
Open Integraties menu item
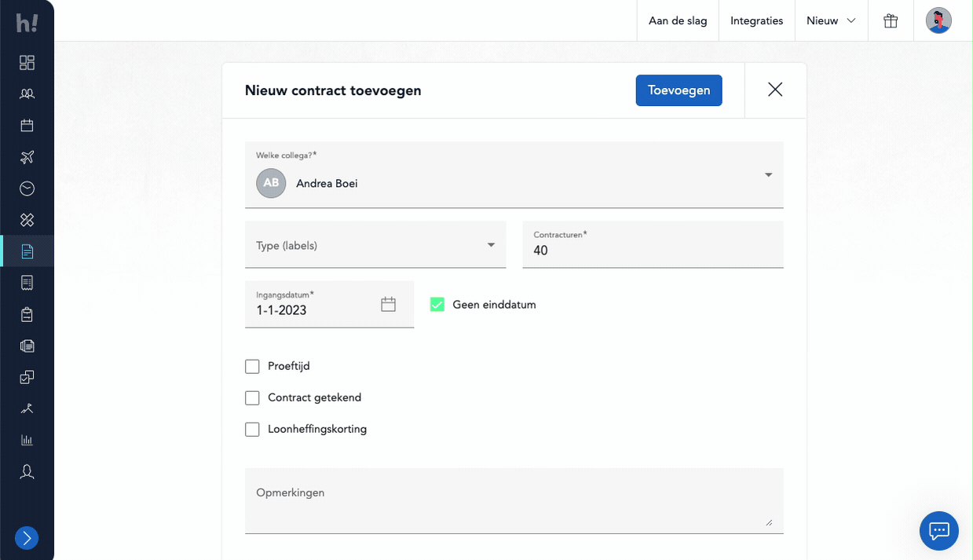(x=757, y=20)
